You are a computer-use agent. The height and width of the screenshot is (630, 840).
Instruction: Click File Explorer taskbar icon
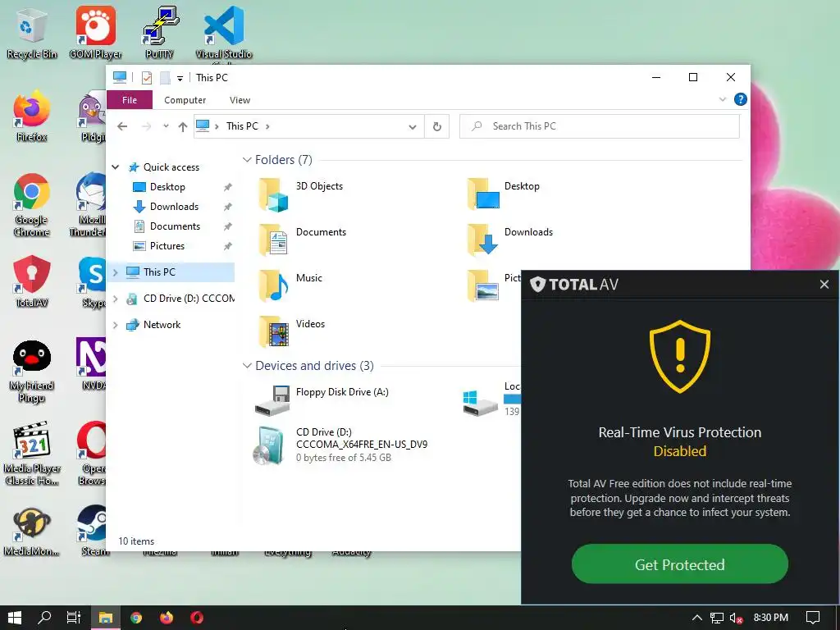coord(106,618)
